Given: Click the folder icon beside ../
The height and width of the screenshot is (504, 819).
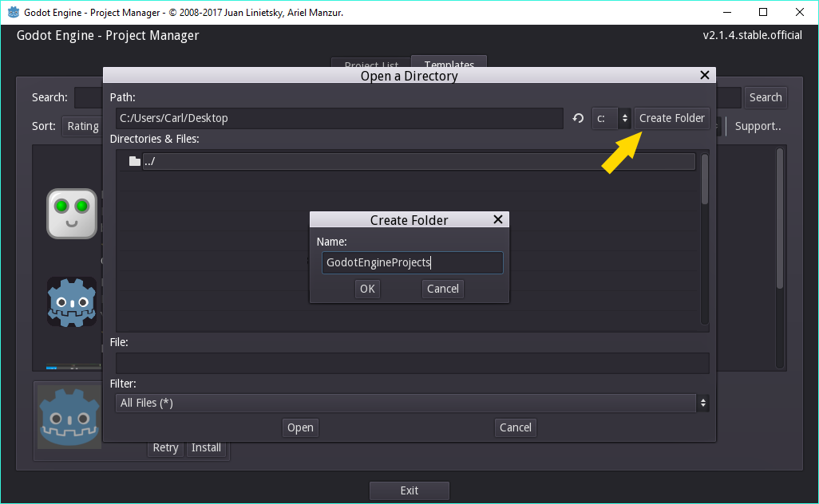Looking at the screenshot, I should 135,161.
